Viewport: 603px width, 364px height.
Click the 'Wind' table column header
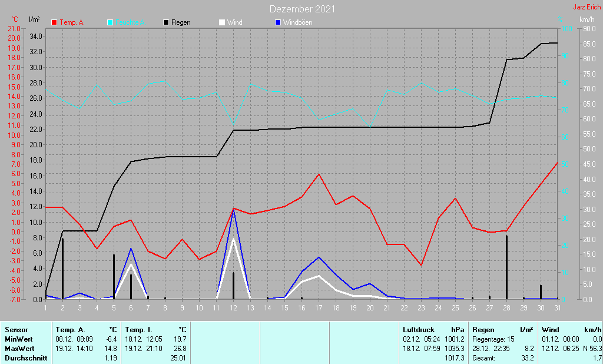click(x=551, y=330)
